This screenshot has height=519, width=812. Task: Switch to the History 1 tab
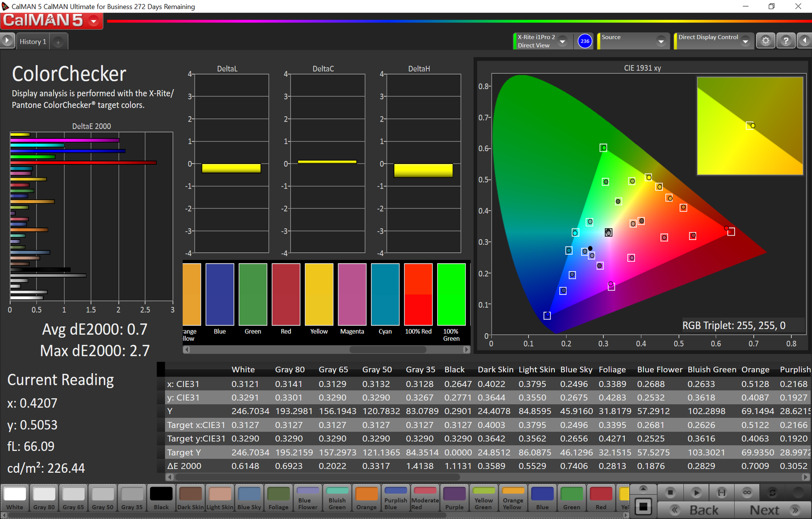point(33,42)
